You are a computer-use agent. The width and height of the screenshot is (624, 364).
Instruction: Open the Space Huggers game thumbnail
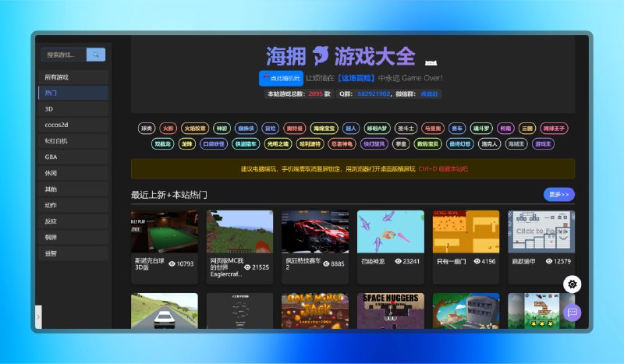391,311
